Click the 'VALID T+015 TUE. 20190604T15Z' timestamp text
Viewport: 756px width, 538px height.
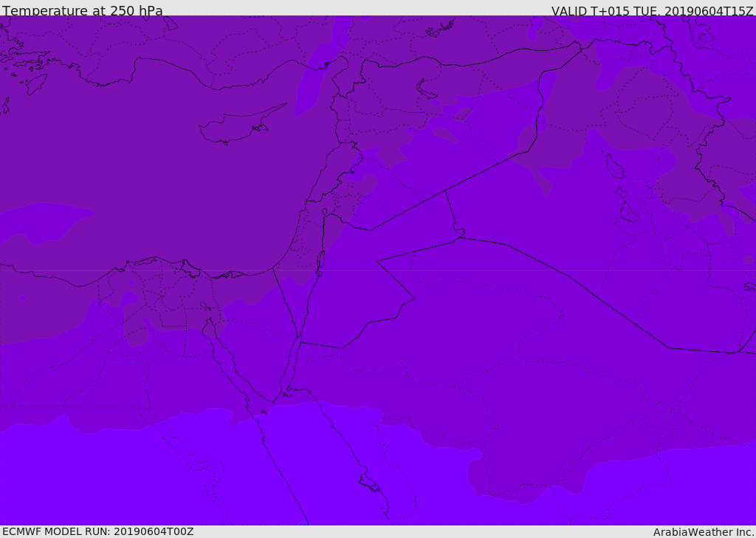coord(653,11)
